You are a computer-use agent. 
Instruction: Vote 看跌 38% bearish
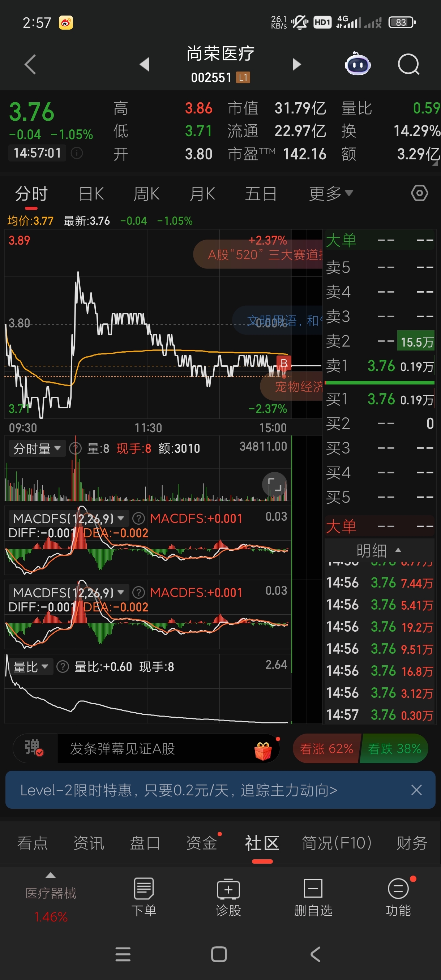point(394,748)
